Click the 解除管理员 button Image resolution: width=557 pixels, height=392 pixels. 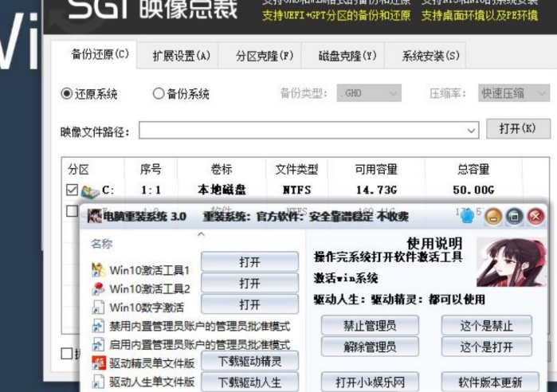coord(370,347)
